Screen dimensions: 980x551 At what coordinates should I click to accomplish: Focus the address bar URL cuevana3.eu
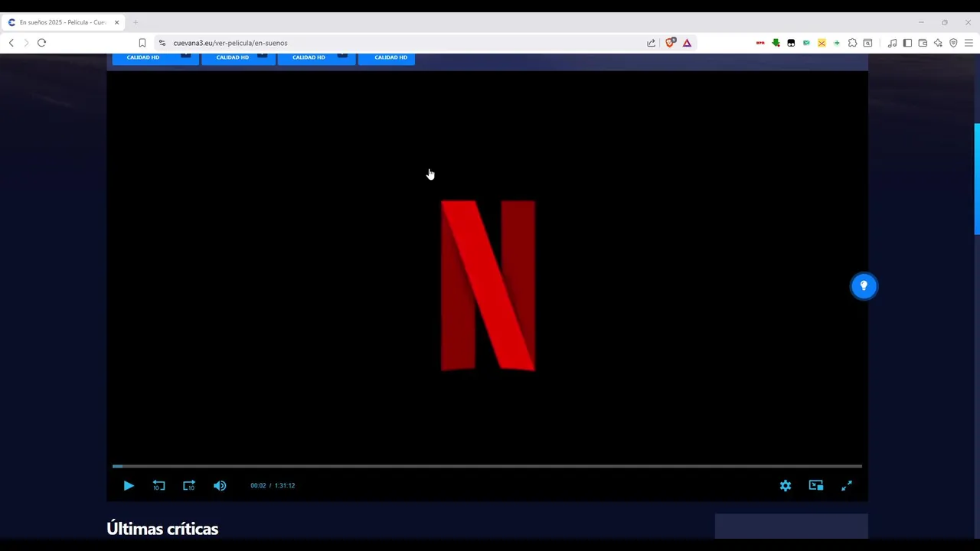[230, 43]
